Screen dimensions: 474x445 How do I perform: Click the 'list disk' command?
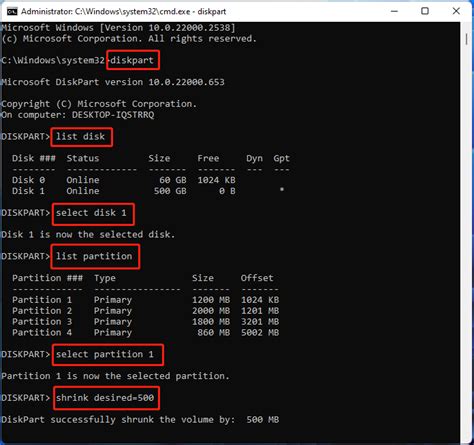(80, 137)
